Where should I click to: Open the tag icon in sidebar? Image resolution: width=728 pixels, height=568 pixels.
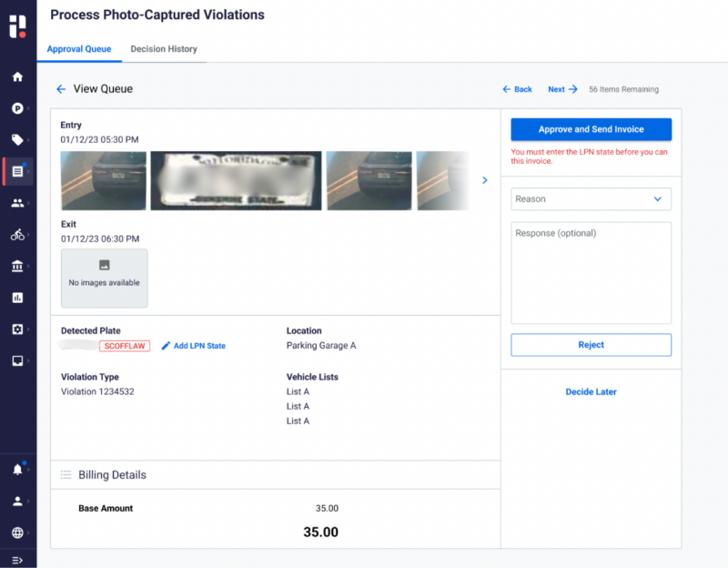(17, 139)
